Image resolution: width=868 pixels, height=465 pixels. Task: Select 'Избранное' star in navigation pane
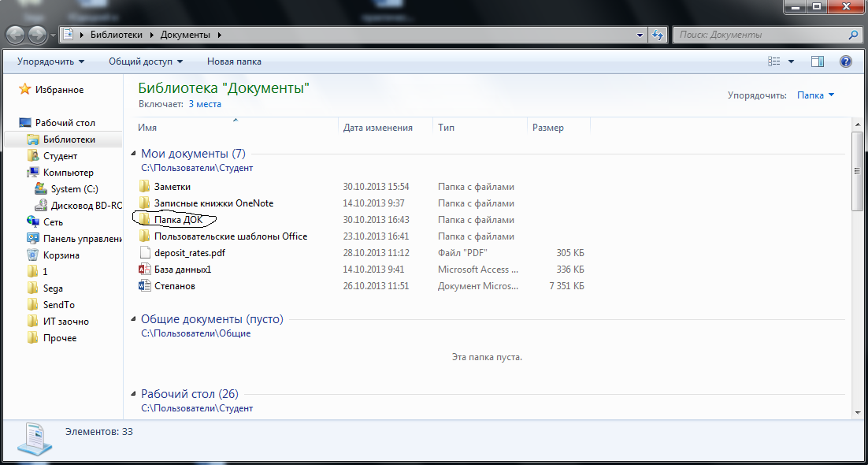tap(51, 89)
